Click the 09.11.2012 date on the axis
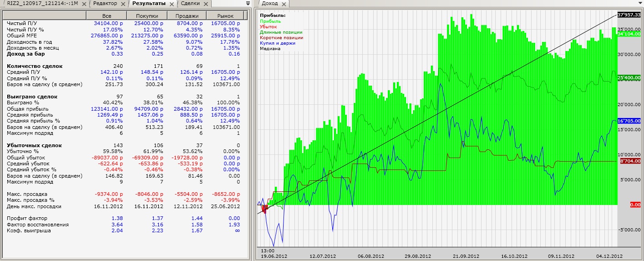The width and height of the screenshot is (644, 261). 562,256
